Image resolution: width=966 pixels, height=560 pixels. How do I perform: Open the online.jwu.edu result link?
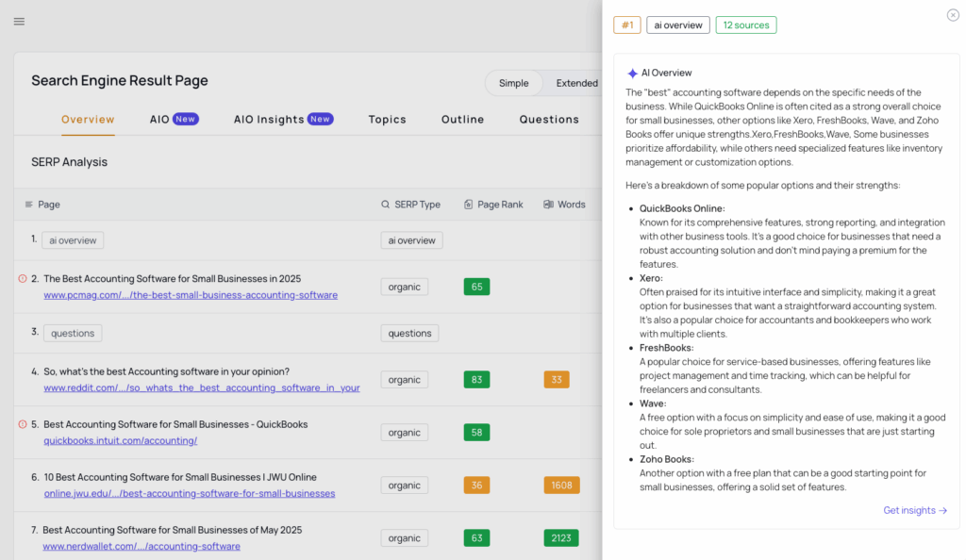tap(189, 494)
